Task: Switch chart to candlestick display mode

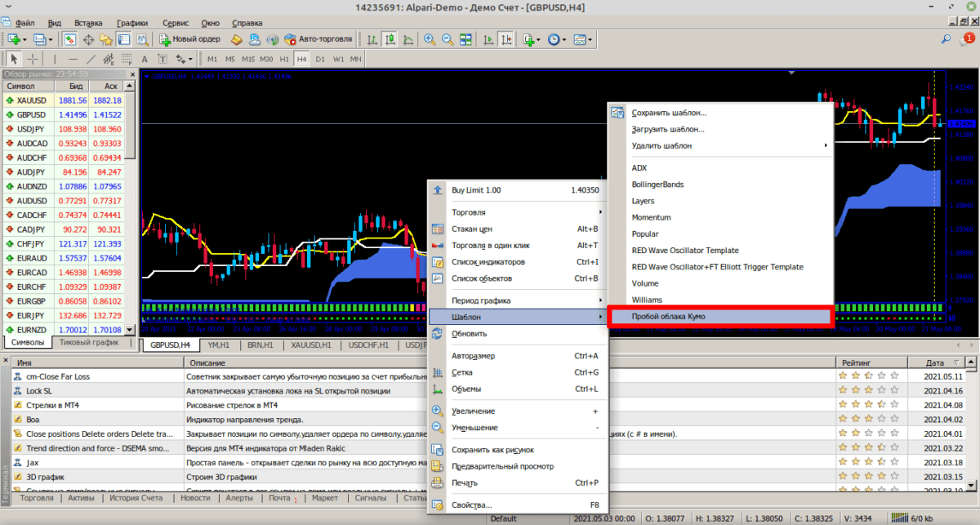Action: point(390,39)
